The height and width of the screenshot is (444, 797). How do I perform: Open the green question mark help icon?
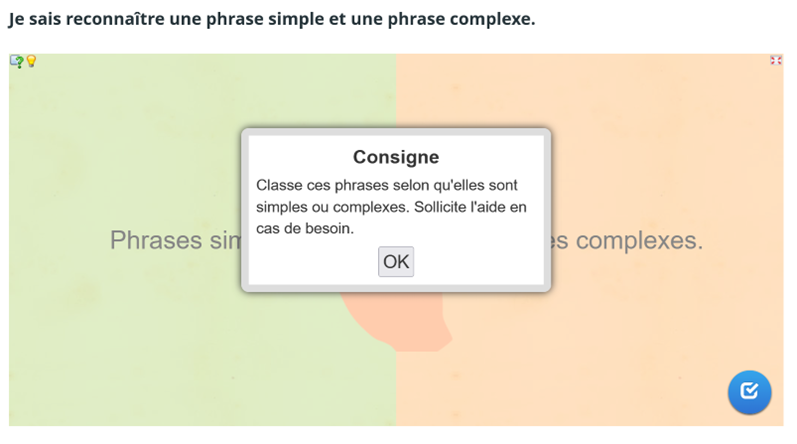coord(17,61)
